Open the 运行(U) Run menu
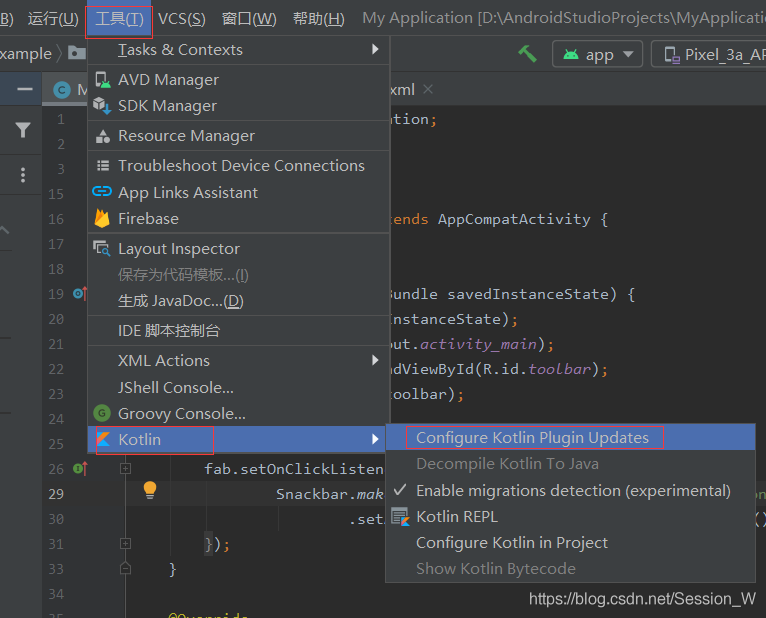 pyautogui.click(x=53, y=19)
